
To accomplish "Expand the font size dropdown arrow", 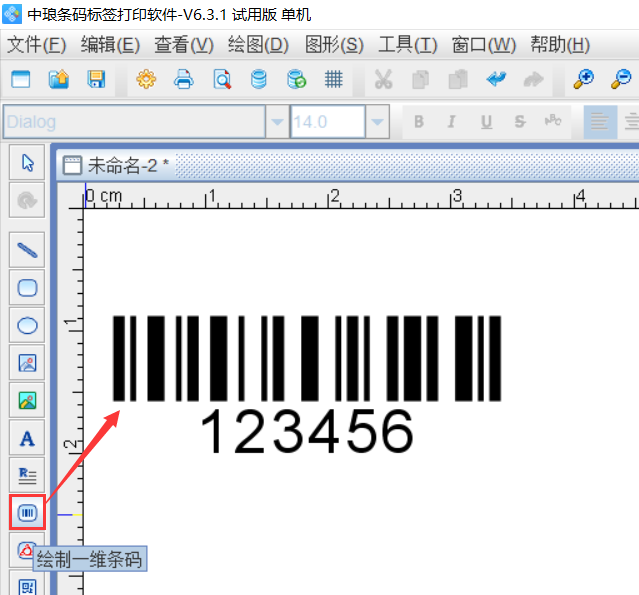I will click(377, 121).
